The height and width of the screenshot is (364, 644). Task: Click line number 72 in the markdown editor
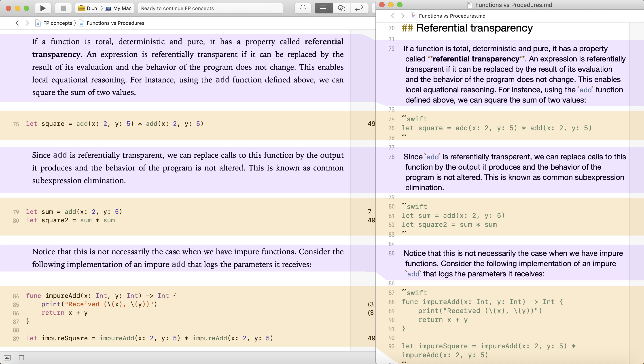[391, 49]
